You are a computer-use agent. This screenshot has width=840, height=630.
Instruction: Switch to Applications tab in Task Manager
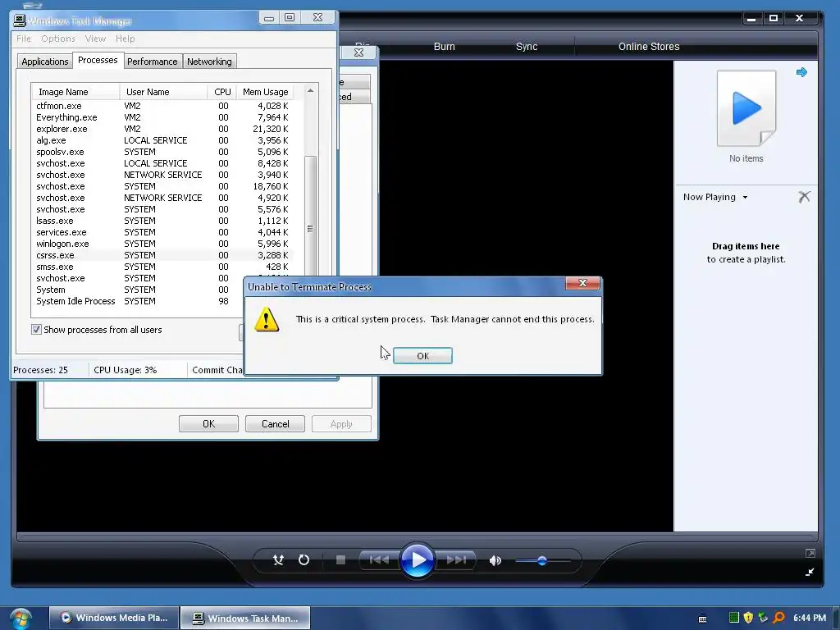tap(44, 62)
